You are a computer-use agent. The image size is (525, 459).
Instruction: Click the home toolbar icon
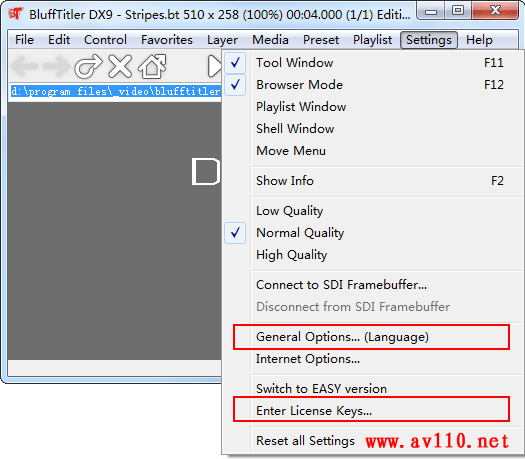[152, 66]
